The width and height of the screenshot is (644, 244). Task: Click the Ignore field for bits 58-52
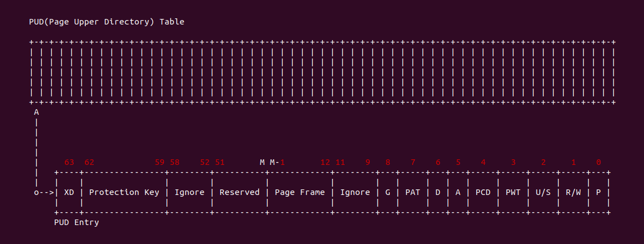190,192
